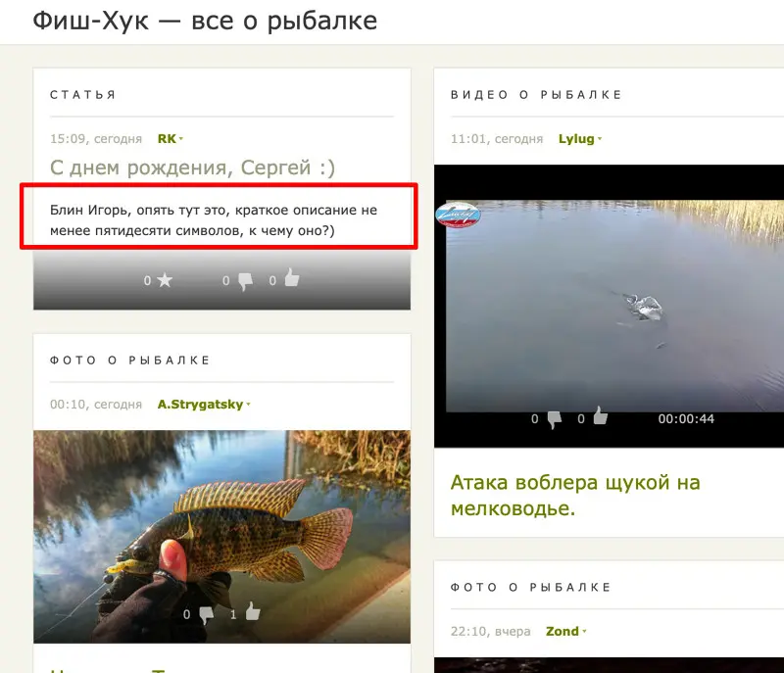Open the fish-in-hand photo thumbnail
The image size is (784, 673).
point(222,536)
